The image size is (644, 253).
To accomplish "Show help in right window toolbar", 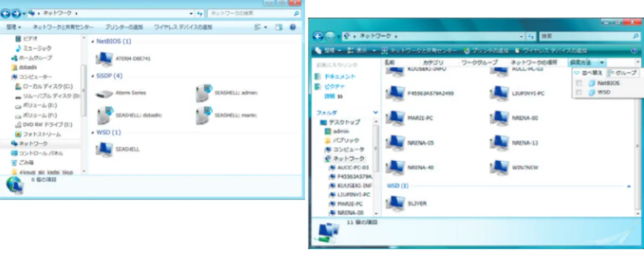I will [x=635, y=50].
